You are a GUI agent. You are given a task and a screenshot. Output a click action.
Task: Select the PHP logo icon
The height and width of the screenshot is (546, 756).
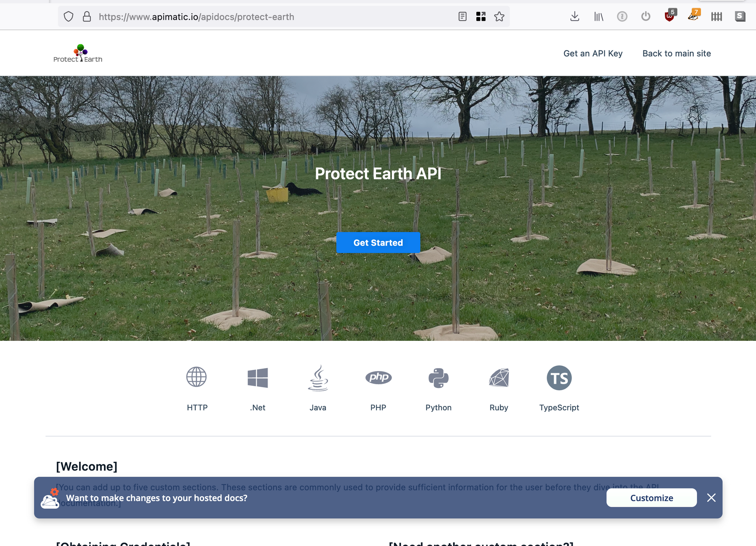point(378,377)
